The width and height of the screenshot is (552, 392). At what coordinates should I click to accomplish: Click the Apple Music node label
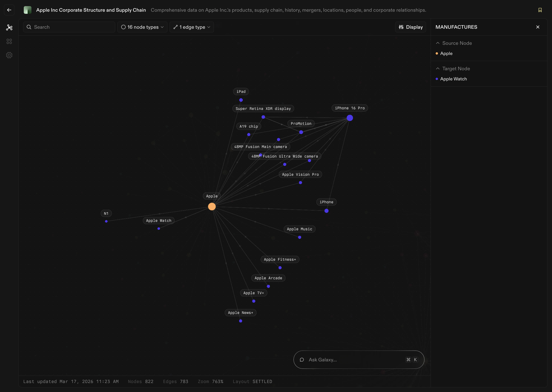(x=299, y=229)
